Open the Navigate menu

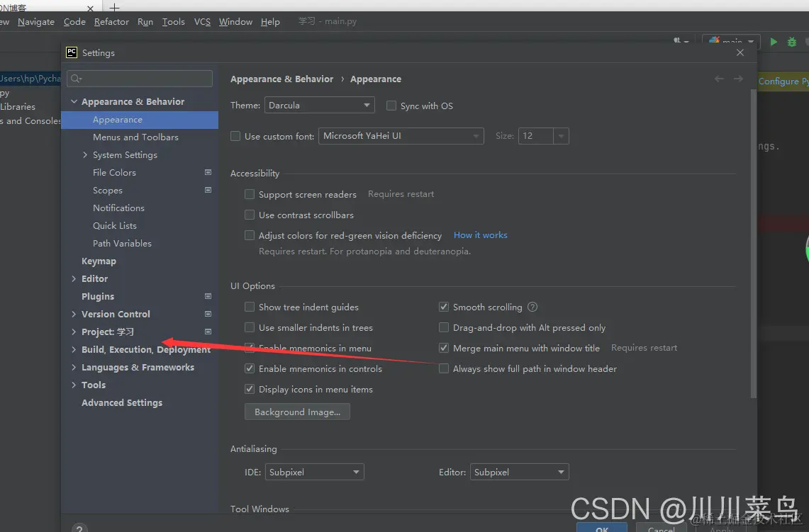click(x=36, y=22)
